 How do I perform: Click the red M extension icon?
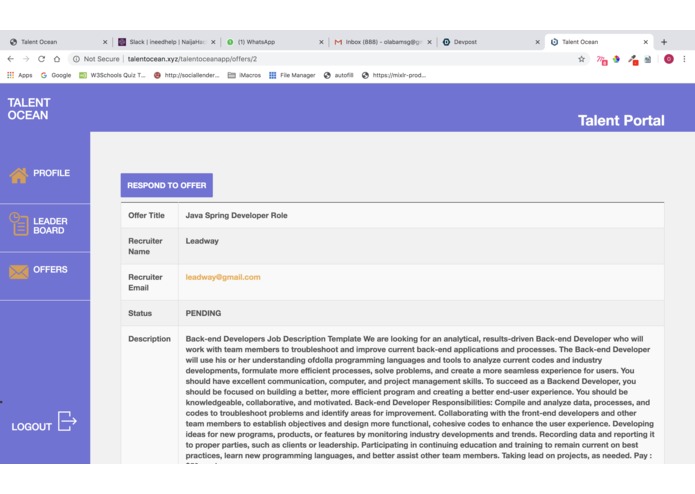(601, 60)
